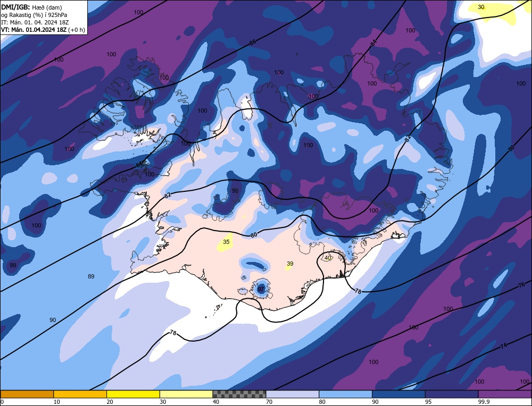Click the checkered 40–70 legend swatch
Image resolution: width=532 pixels, height=406 pixels.
pyautogui.click(x=239, y=394)
